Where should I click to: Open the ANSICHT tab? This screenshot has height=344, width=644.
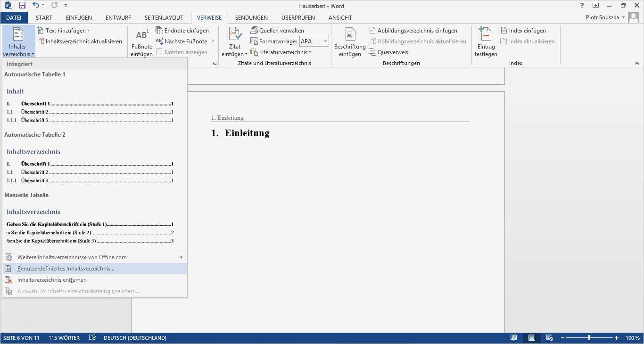click(340, 18)
